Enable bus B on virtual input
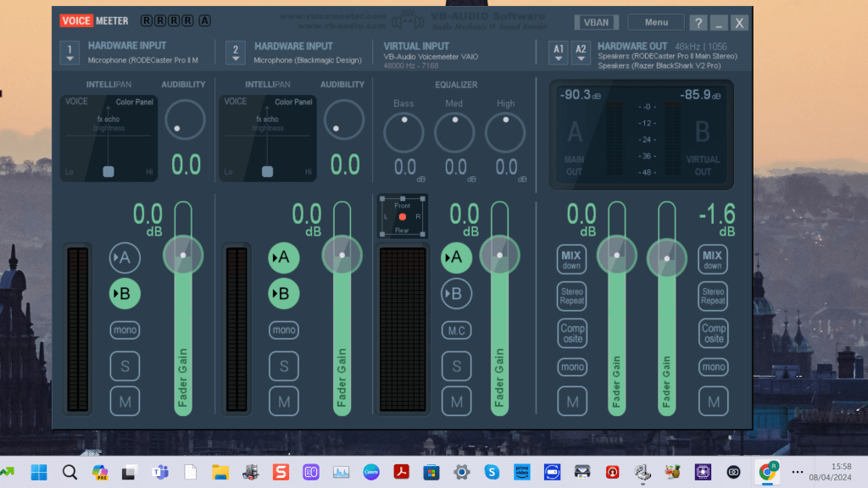868x488 pixels. 456,293
